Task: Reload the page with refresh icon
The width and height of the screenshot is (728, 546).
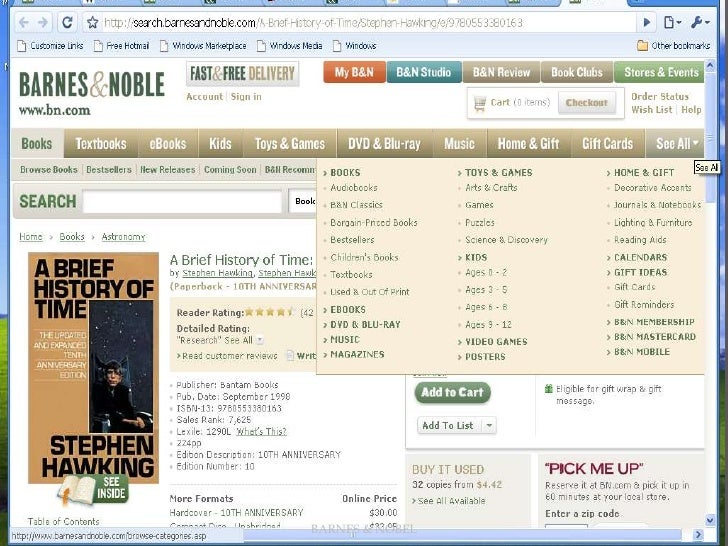Action: [x=67, y=22]
